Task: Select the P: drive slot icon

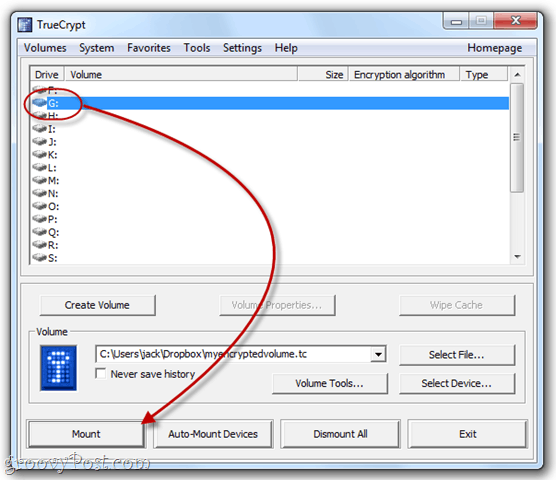Action: coord(39,219)
